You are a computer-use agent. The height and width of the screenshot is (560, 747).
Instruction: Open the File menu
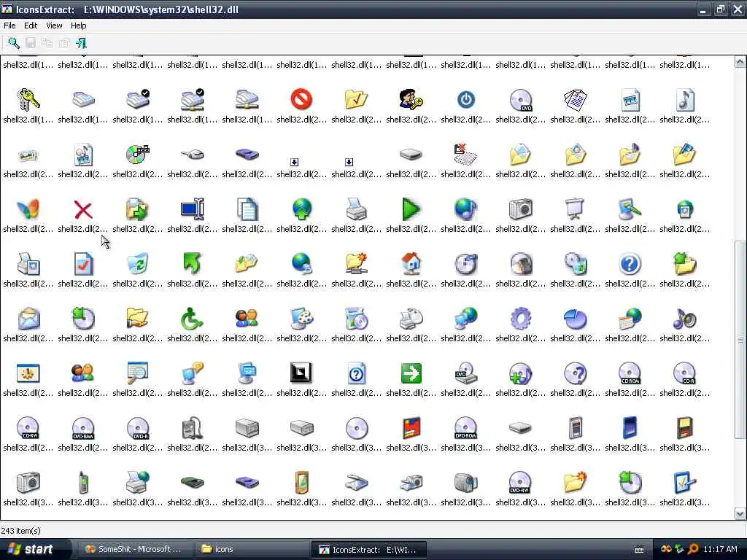[9, 26]
